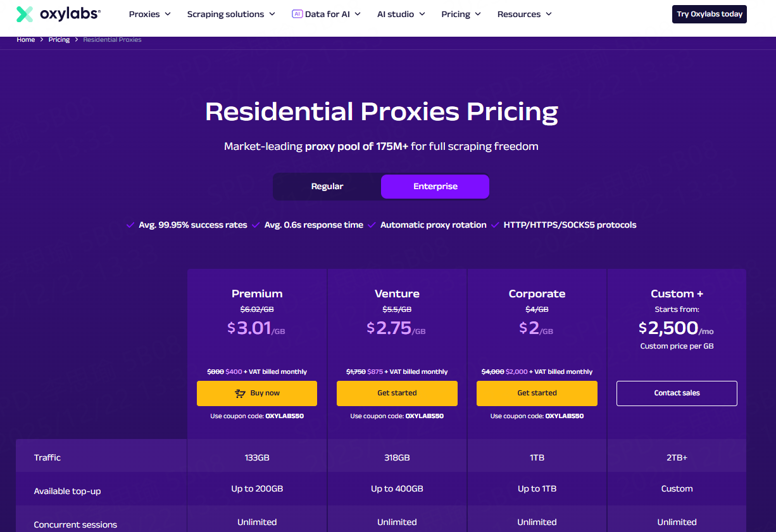Click Try Oxylabs today button
776x532 pixels.
point(709,14)
